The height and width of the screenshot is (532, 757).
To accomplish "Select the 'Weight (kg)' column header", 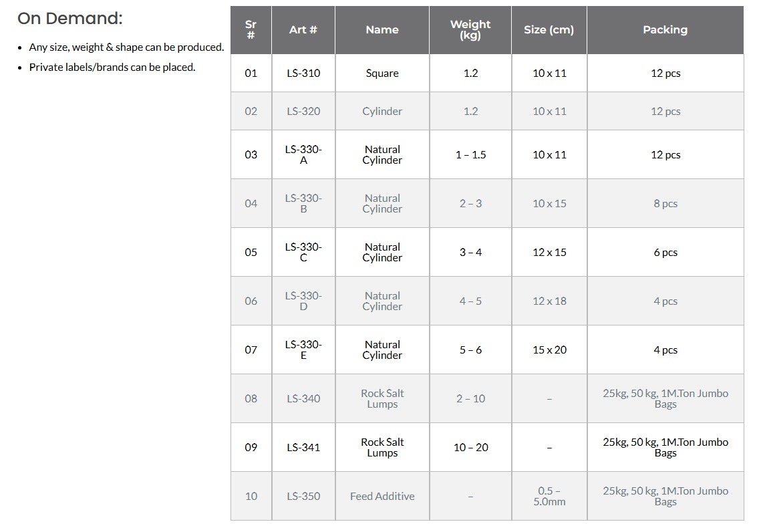I will point(470,30).
